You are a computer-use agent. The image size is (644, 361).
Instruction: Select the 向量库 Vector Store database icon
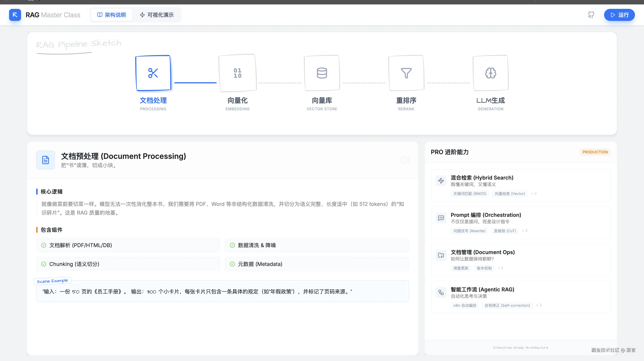pyautogui.click(x=322, y=73)
